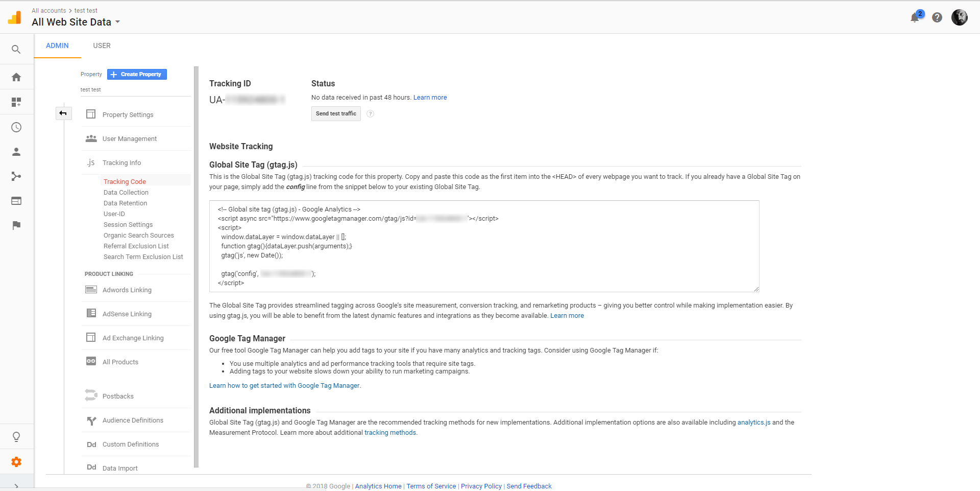Open the tracking methods link
Screen dimensions: 980x491
[x=390, y=432]
